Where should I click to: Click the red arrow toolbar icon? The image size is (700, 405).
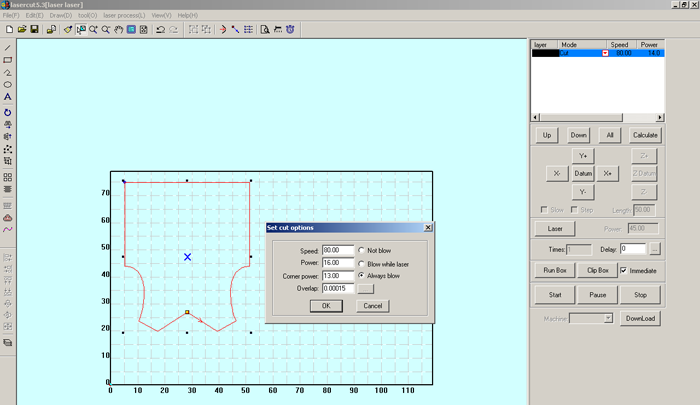[223, 29]
